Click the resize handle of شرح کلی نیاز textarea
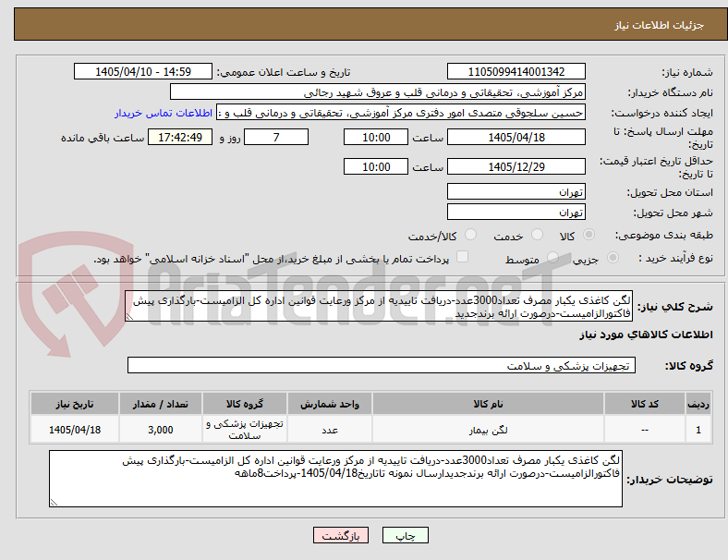The width and height of the screenshot is (728, 560). click(129, 317)
